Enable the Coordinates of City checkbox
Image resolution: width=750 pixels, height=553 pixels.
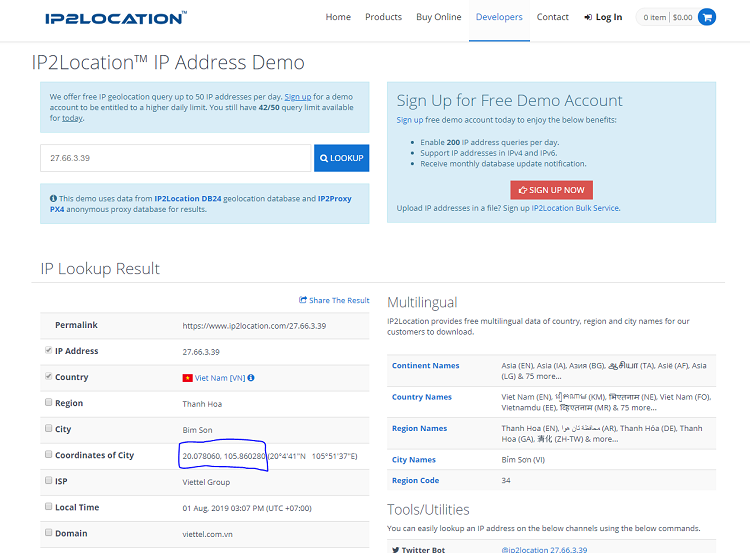49,455
